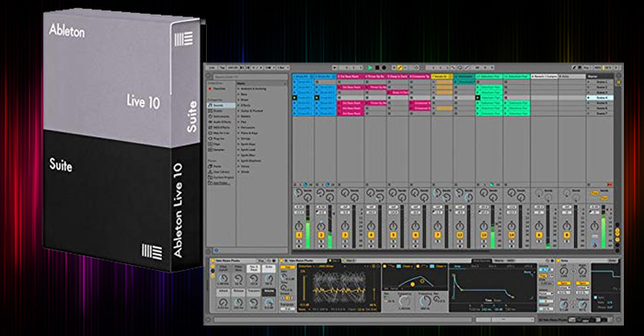Toggle browser preview with the blue headphone button
Viewport: 644px width, 336px height.
pos(216,250)
